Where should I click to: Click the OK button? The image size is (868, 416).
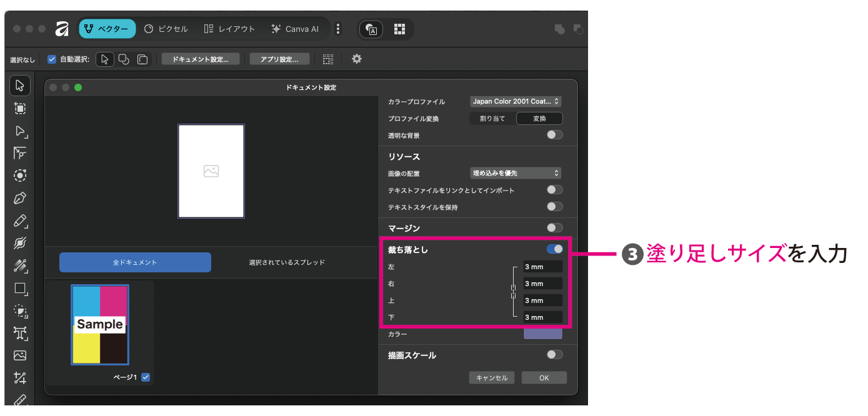point(544,378)
